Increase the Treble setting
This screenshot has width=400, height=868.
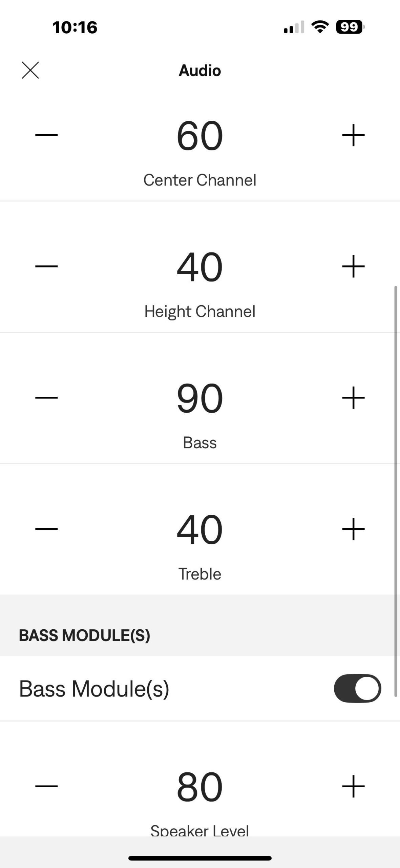[353, 529]
